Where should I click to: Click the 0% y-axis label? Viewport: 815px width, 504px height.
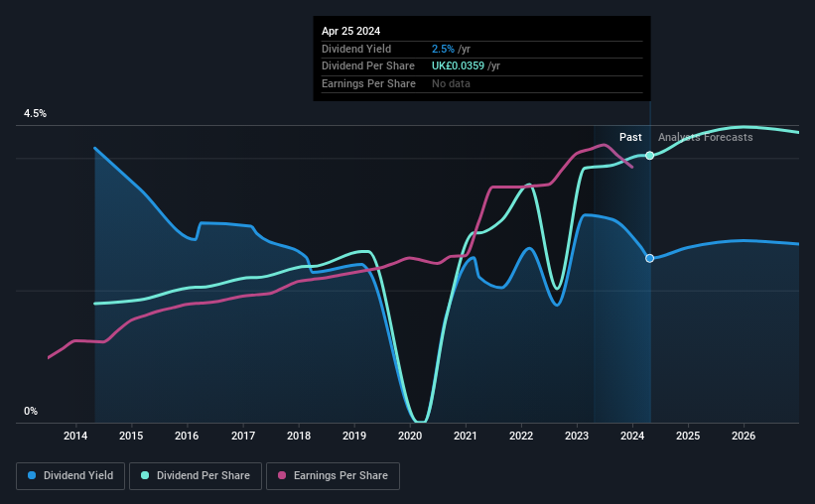point(31,411)
